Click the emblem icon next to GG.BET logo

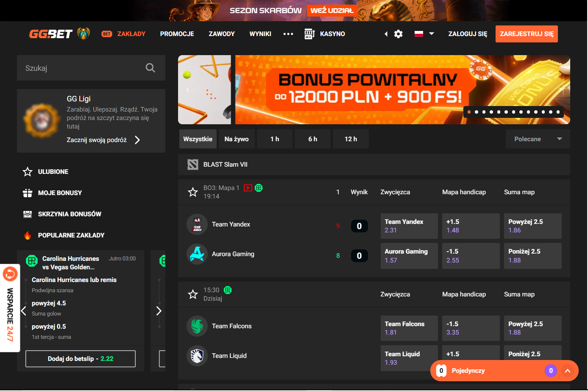point(84,34)
